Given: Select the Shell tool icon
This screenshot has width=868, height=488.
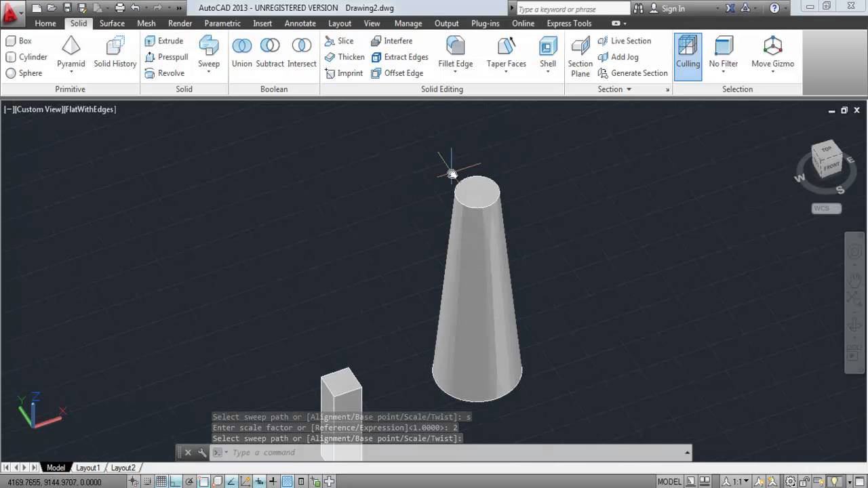Looking at the screenshot, I should [548, 46].
